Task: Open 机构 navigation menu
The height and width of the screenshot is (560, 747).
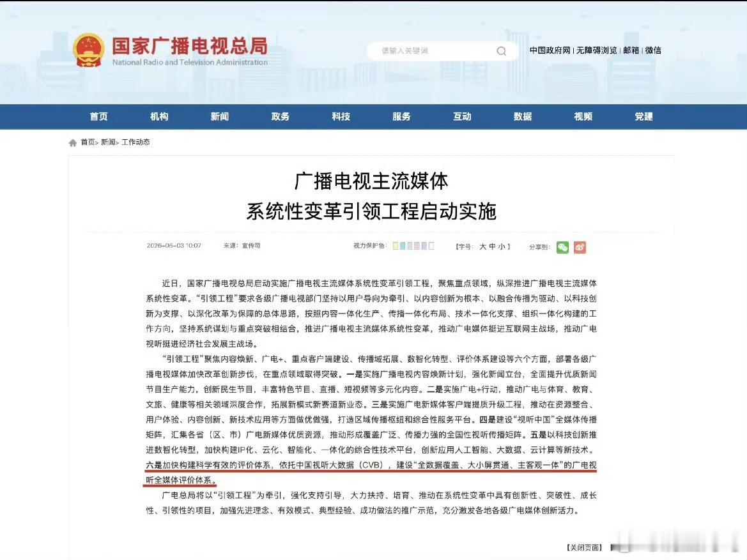Action: click(159, 117)
